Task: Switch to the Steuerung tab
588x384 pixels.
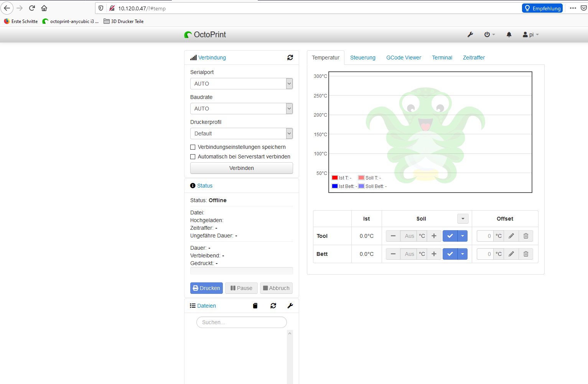Action: tap(362, 58)
